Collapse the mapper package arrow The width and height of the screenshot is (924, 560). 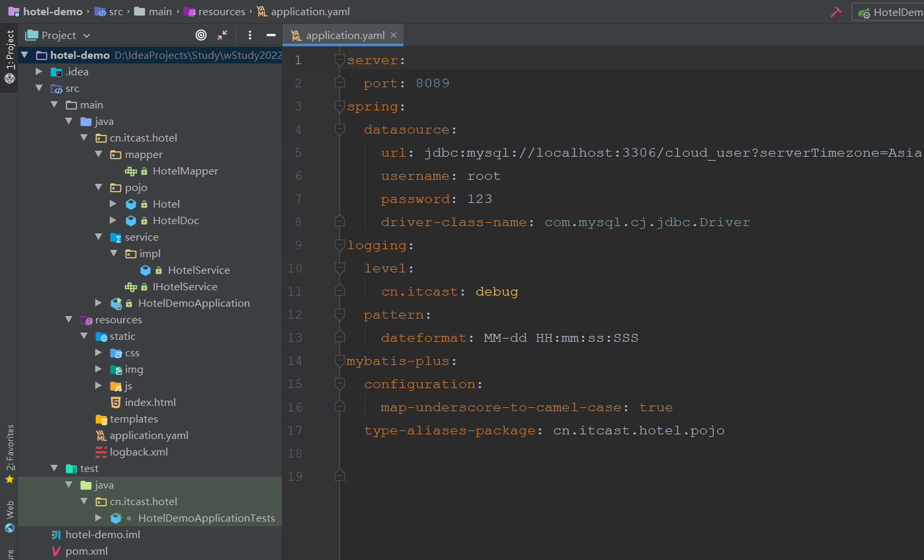click(99, 154)
